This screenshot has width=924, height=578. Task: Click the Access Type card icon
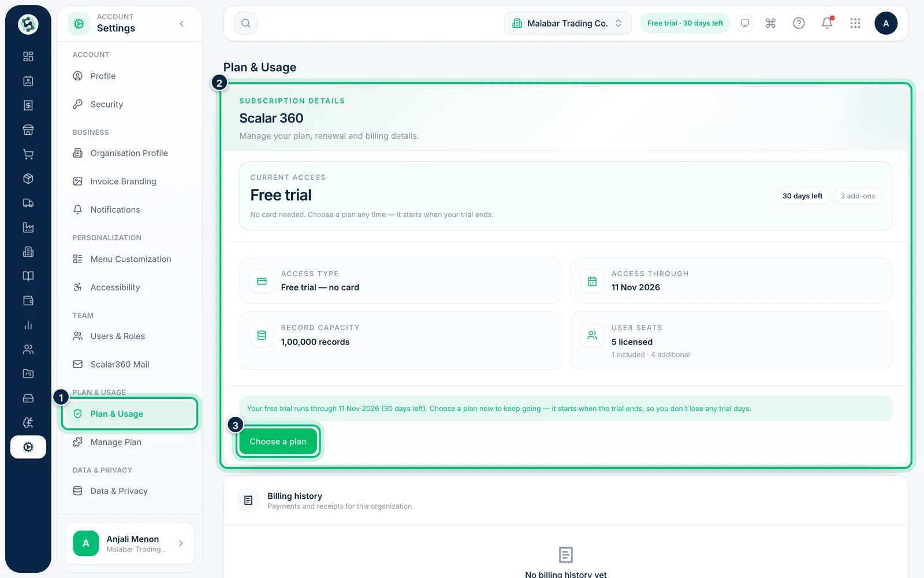(262, 281)
